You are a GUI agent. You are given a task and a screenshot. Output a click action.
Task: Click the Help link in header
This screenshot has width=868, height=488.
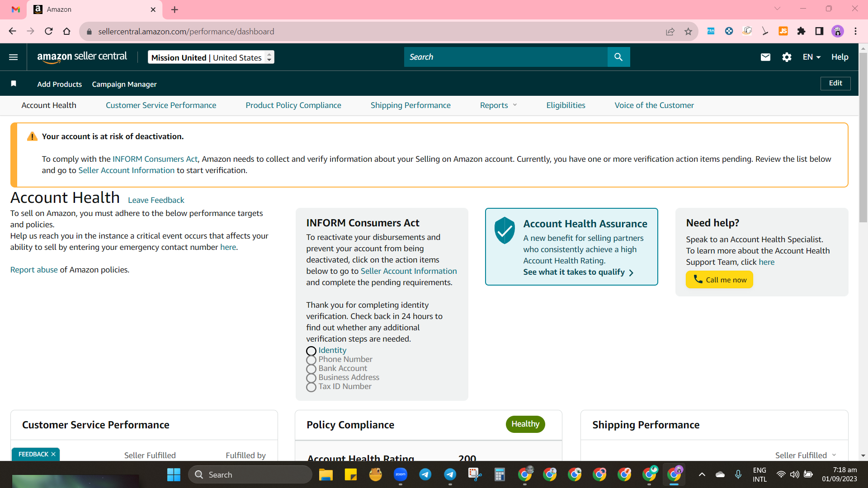coord(840,57)
